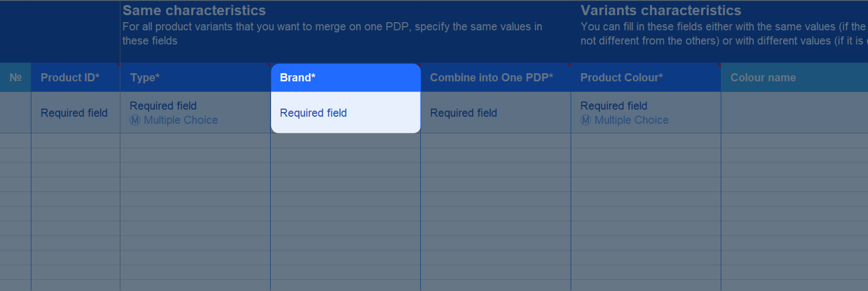Image resolution: width=868 pixels, height=291 pixels.
Task: Click the red comment marker on Type header
Action: (269, 65)
